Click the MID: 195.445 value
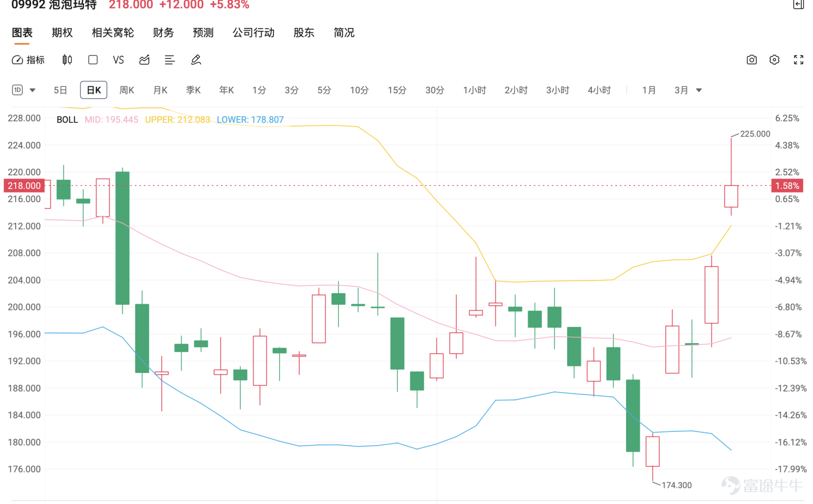 click(111, 120)
